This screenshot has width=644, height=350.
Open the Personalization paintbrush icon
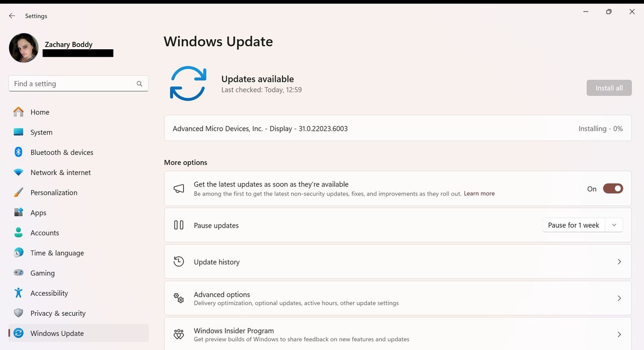pyautogui.click(x=19, y=192)
